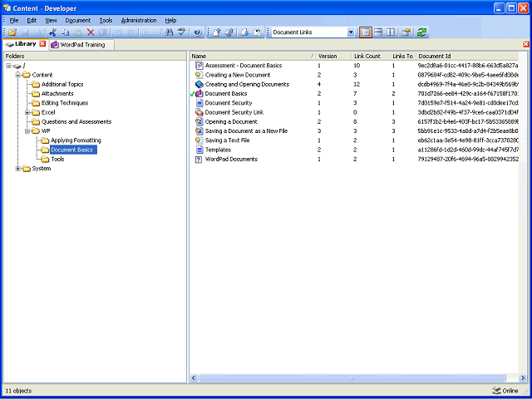Image resolution: width=532 pixels, height=399 pixels.
Task: Collapse the WP folder node
Action: 27,131
